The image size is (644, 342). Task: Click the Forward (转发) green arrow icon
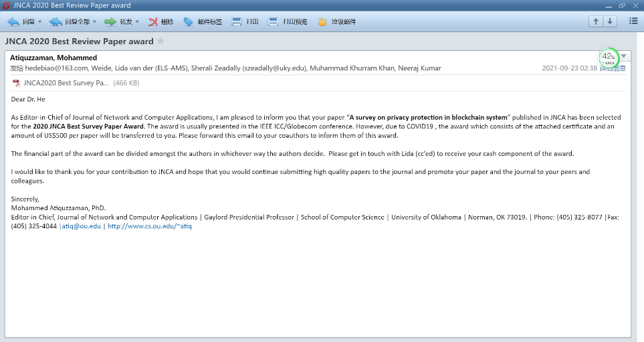pyautogui.click(x=110, y=21)
